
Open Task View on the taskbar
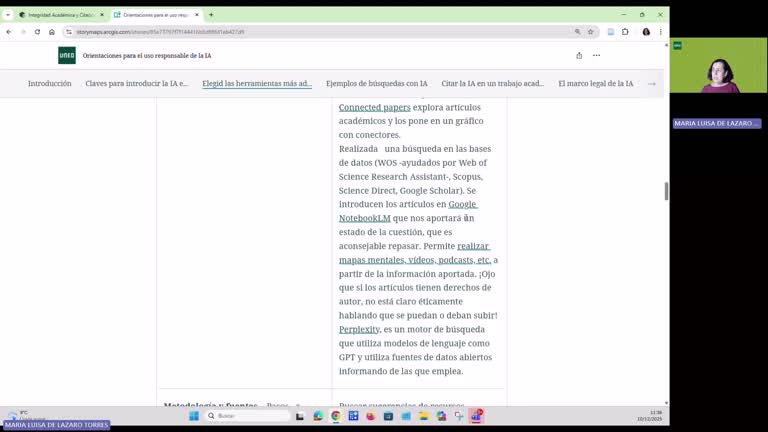click(x=300, y=416)
